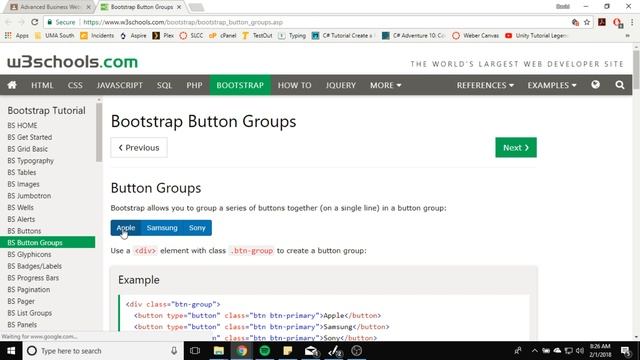
Task: Show hidden system tray icons
Action: tap(534, 351)
